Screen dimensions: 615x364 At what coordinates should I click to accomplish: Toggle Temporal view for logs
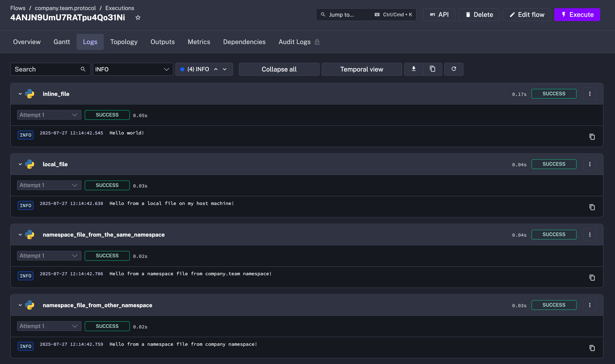tap(361, 69)
